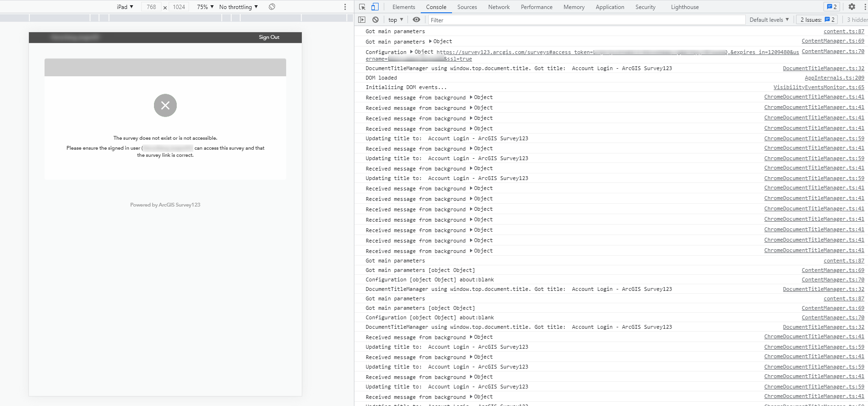Open source link VisibilityEventsMonitor.ts:65

(x=819, y=87)
